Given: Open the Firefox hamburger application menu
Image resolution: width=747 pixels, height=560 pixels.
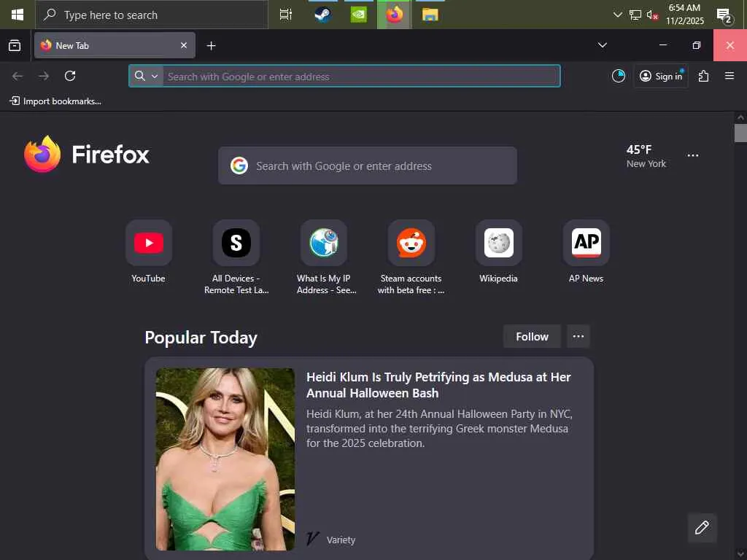Looking at the screenshot, I should tap(729, 76).
